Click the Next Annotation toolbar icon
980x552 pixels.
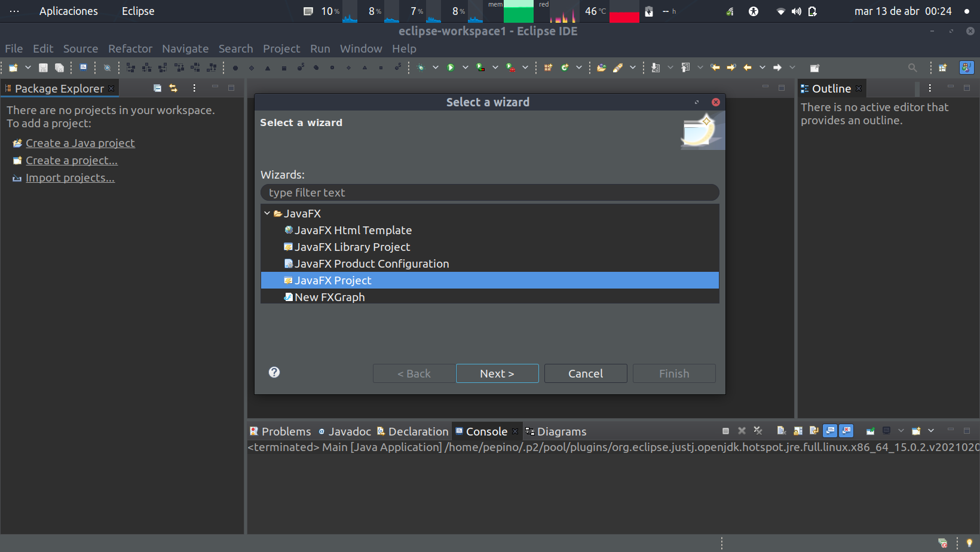pos(656,68)
